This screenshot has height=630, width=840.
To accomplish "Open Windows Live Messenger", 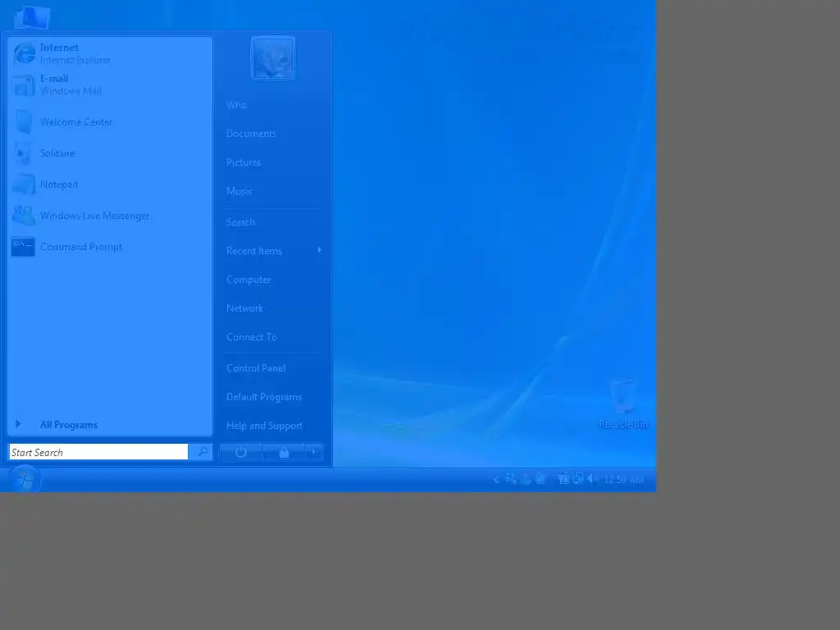I will tap(110, 216).
